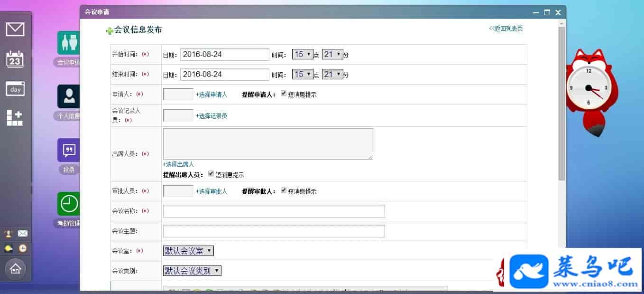
Task: Click the window's vertical scrollbar thumb
Action: point(562,104)
